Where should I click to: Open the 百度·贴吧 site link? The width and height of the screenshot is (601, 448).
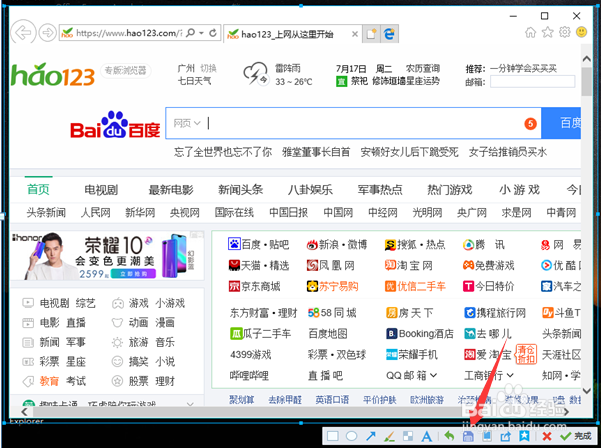[x=258, y=244]
